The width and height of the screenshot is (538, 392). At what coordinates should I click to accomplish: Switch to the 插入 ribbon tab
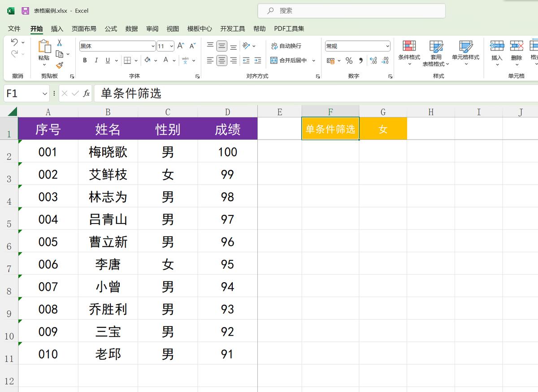(x=57, y=29)
